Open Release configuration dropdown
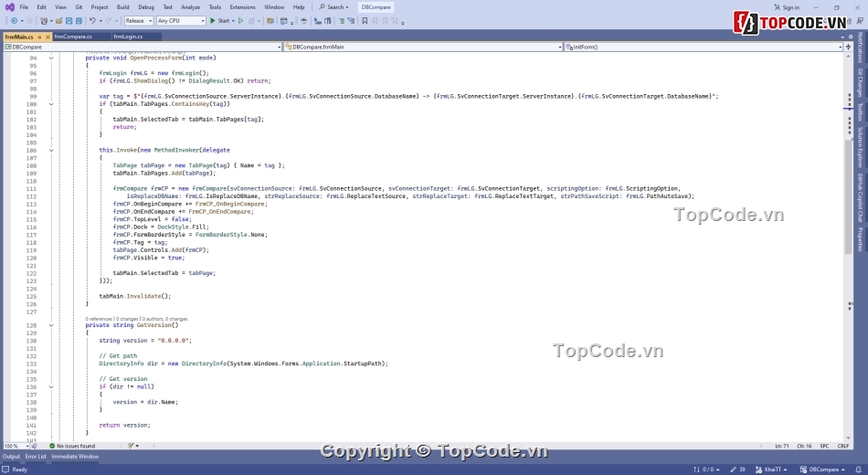868x475 pixels. point(138,20)
